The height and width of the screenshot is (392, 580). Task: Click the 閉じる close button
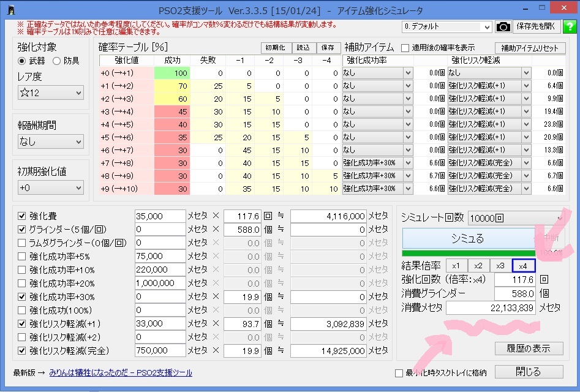pyautogui.click(x=529, y=372)
